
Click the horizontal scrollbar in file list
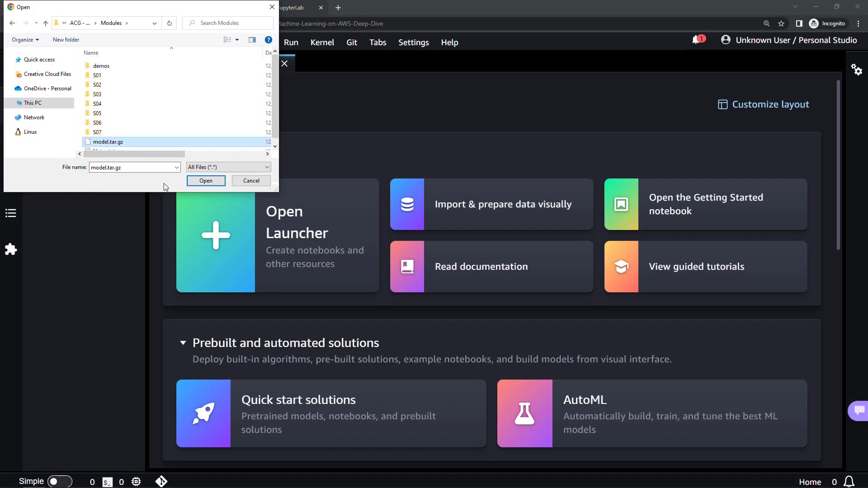134,154
